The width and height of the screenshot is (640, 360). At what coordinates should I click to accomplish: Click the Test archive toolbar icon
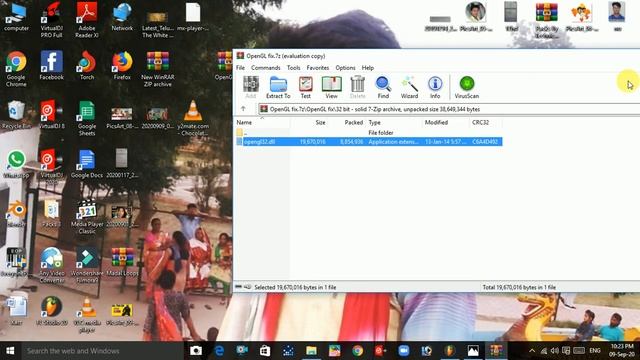[305, 87]
